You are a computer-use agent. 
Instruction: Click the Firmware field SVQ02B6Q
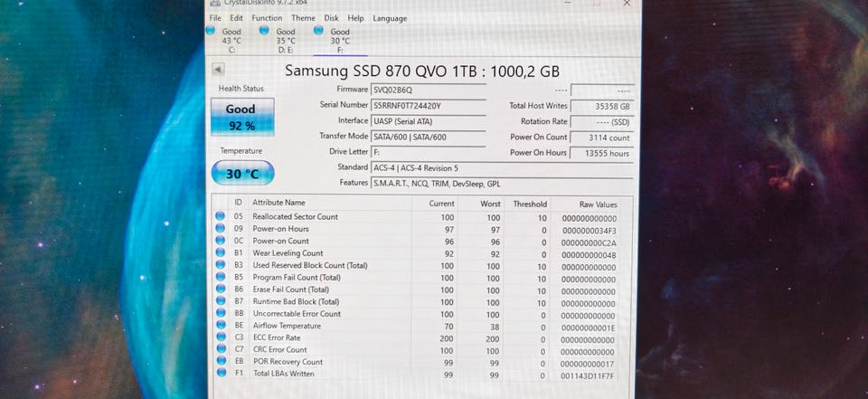click(x=429, y=90)
